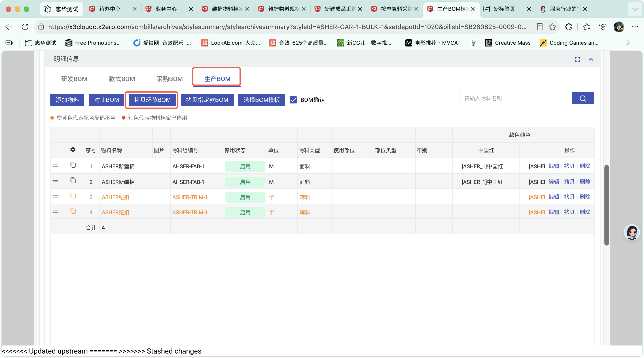The height and width of the screenshot is (358, 644).
Task: Click the browser address bar URL
Action: pyautogui.click(x=287, y=27)
